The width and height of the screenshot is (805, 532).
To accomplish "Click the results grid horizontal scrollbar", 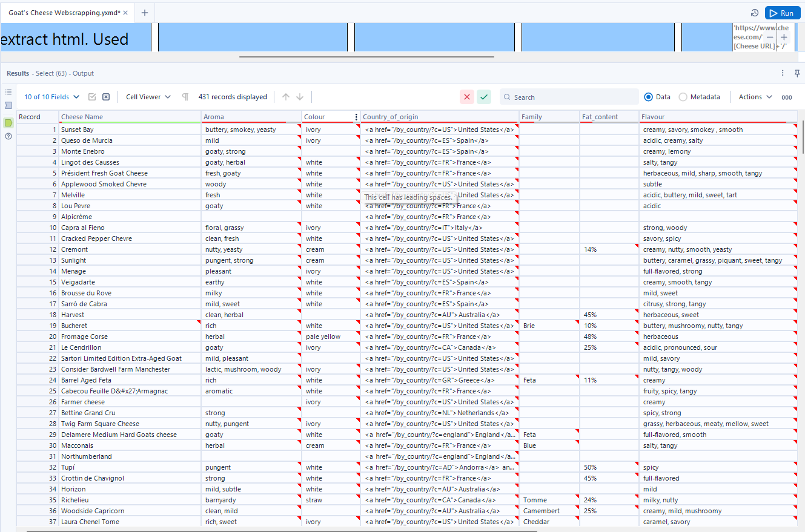I will click(x=282, y=530).
